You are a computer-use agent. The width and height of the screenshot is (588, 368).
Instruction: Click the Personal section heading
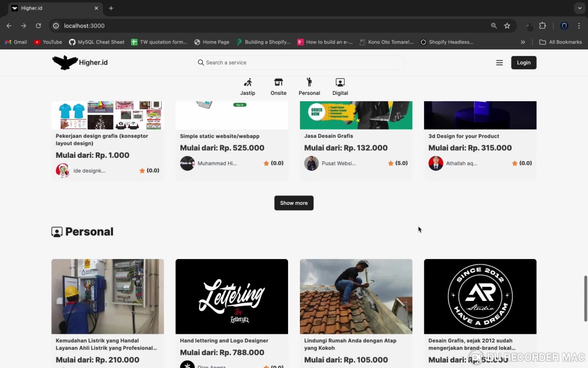pos(82,231)
